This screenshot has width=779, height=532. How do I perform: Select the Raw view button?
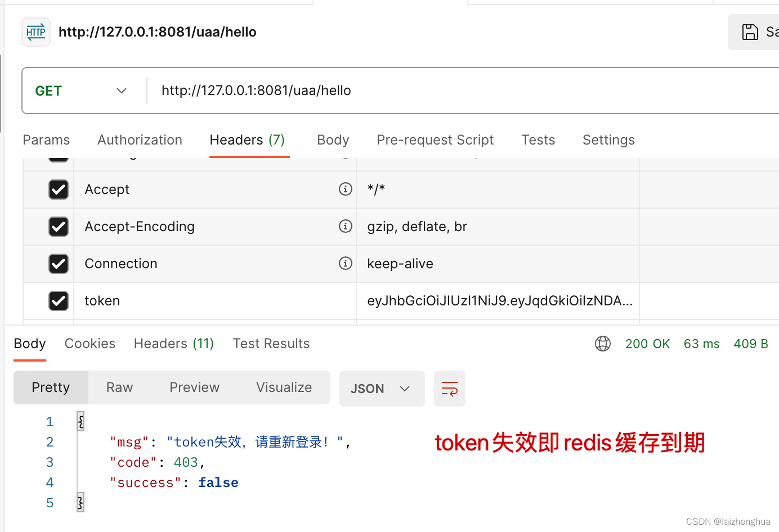coord(119,387)
